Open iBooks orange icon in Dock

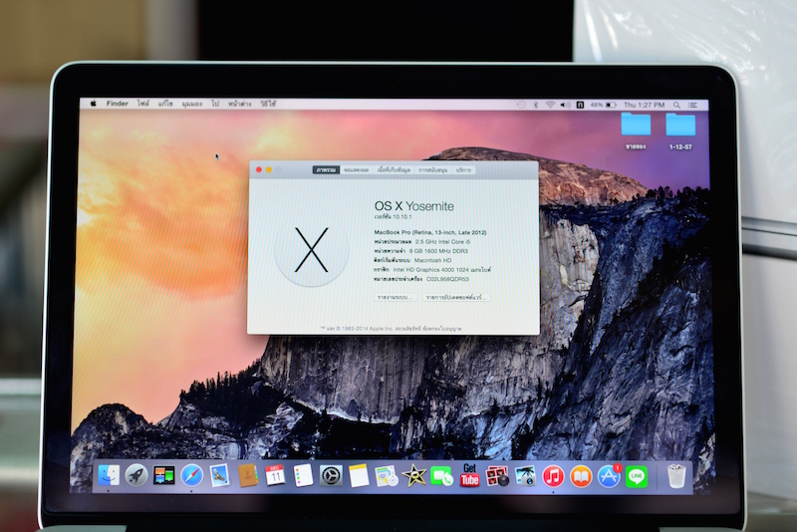coord(581,476)
